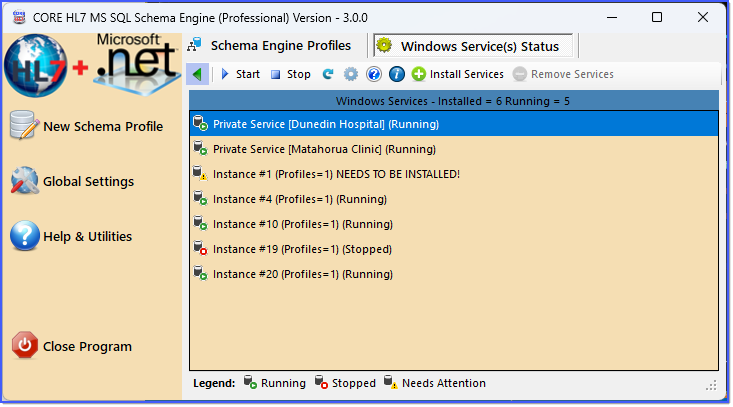Click the Needs Attention legend icon
This screenshot has width=733, height=407.
tap(391, 382)
